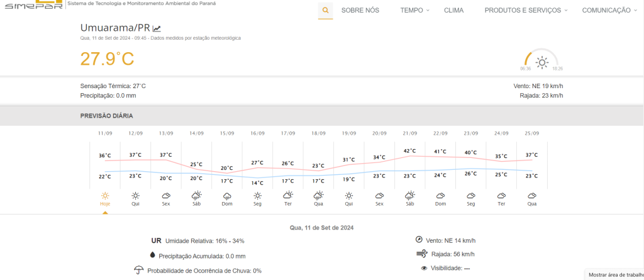
Task: Click Mostrar área de trabalho button
Action: 615,274
